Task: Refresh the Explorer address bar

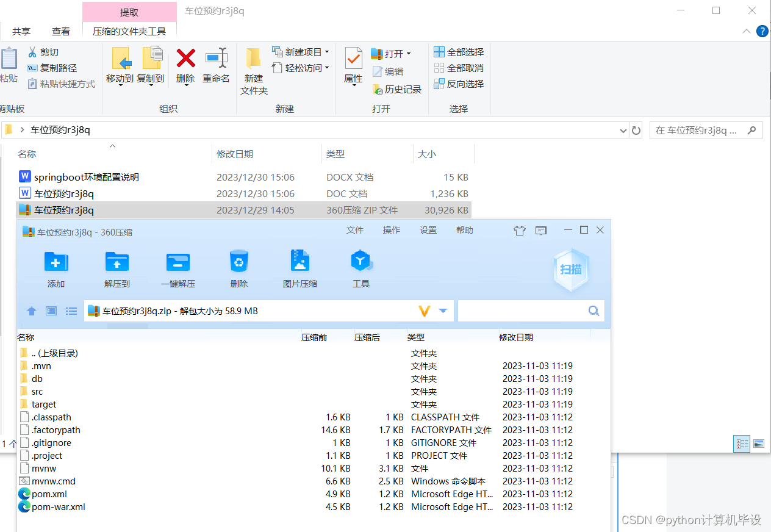Action: (x=636, y=130)
